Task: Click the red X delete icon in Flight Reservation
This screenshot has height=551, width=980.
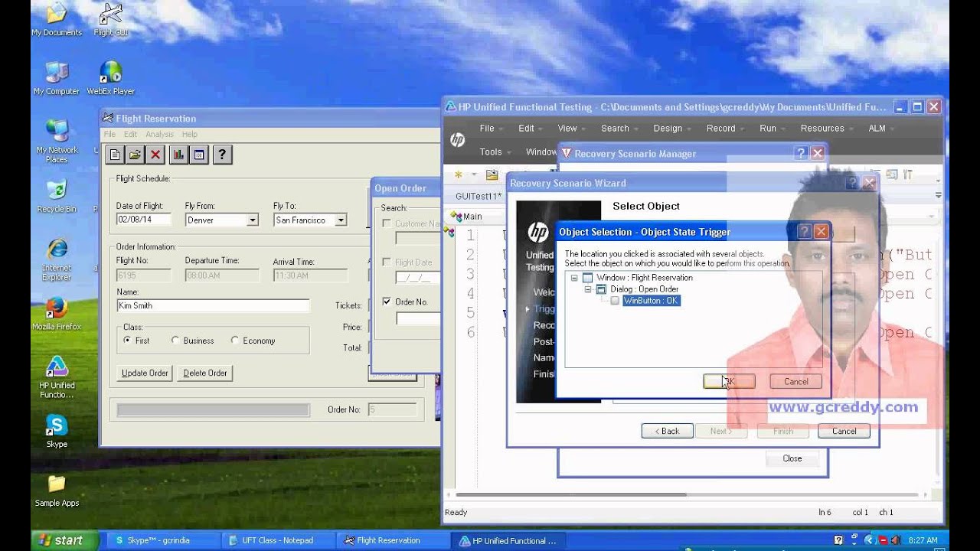Action: click(x=155, y=155)
